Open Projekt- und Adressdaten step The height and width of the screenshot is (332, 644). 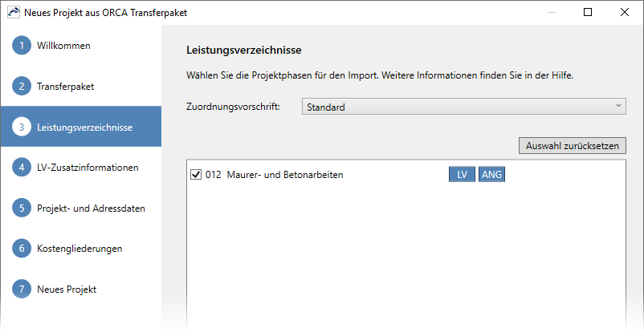(80, 208)
